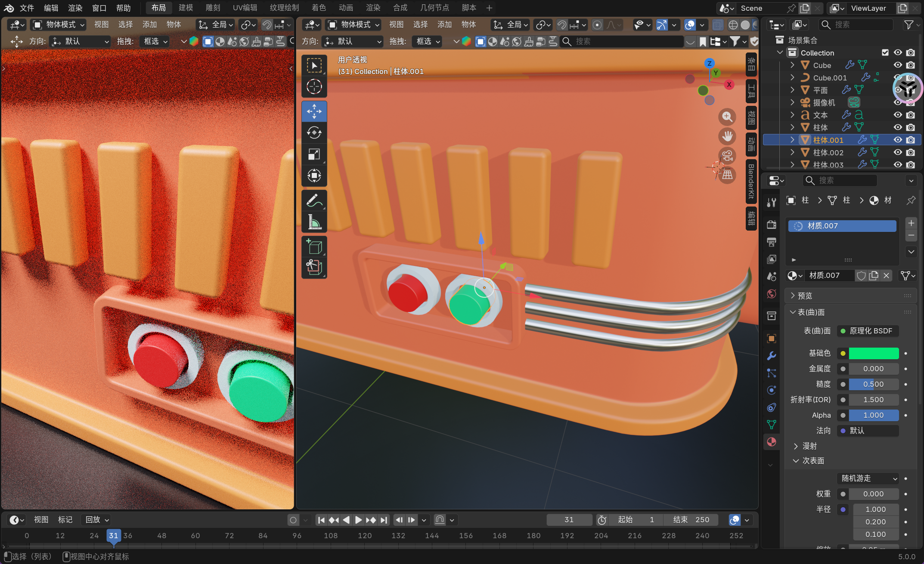Uncheck the Collection exclude checkbox
This screenshot has height=564, width=924.
click(885, 52)
